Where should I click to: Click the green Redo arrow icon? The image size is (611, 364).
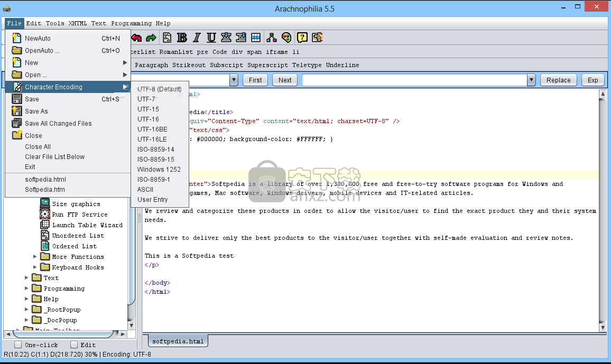151,38
